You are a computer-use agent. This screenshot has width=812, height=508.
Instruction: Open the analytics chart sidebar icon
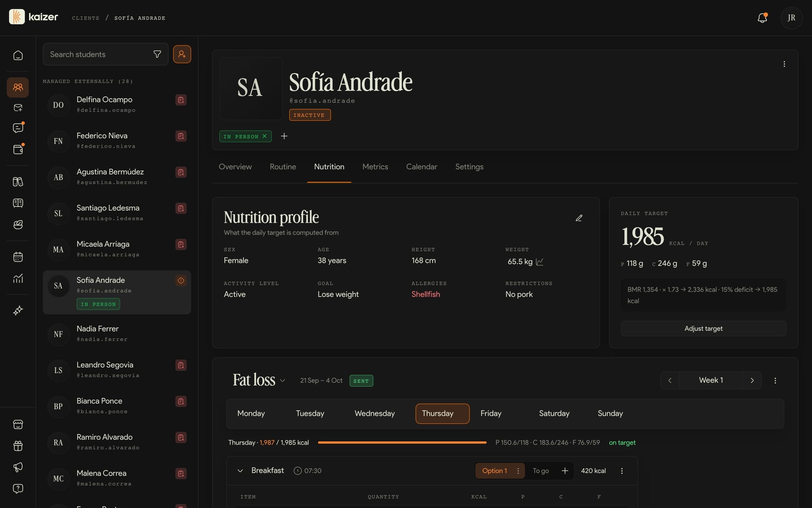point(18,278)
